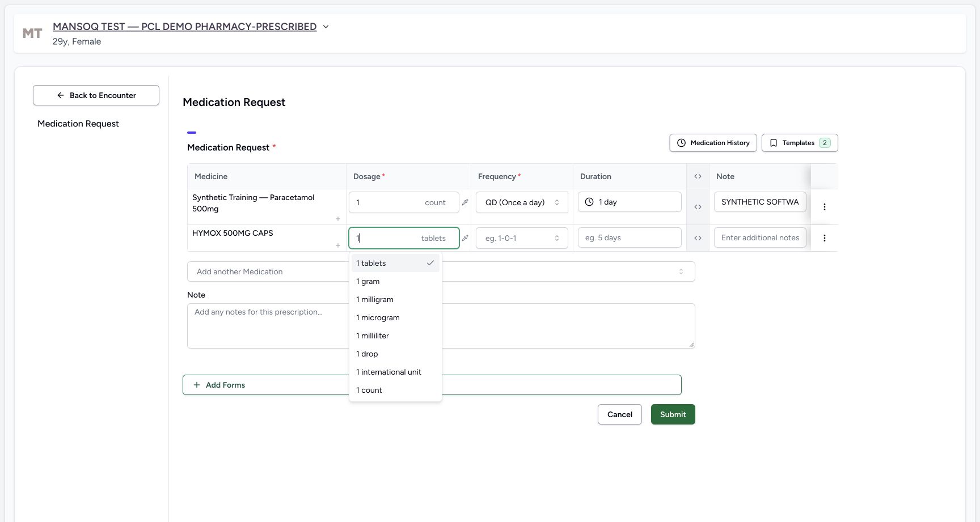Select '1 milliliter' from dosage options
The width and height of the screenshot is (980, 522).
(x=395, y=336)
